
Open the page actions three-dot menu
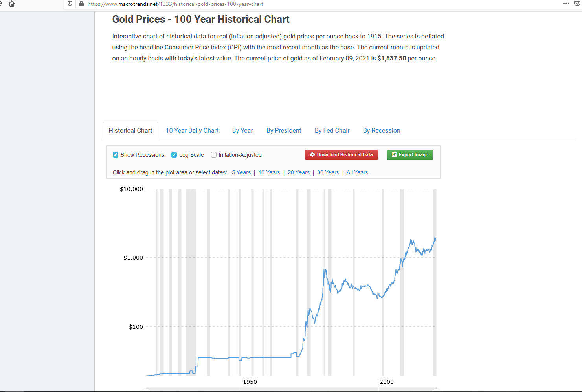pyautogui.click(x=566, y=4)
